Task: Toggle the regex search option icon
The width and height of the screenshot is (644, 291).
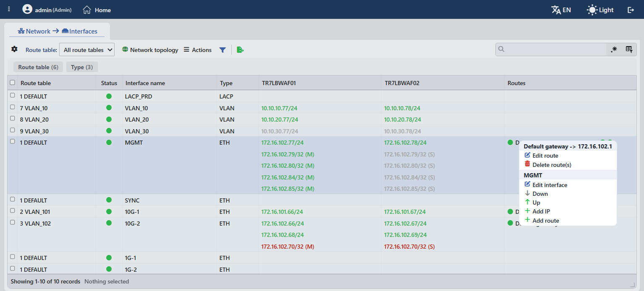Action: (x=614, y=49)
